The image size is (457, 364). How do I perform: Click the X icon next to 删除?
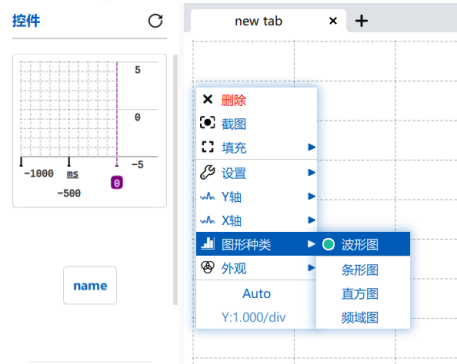click(x=207, y=99)
